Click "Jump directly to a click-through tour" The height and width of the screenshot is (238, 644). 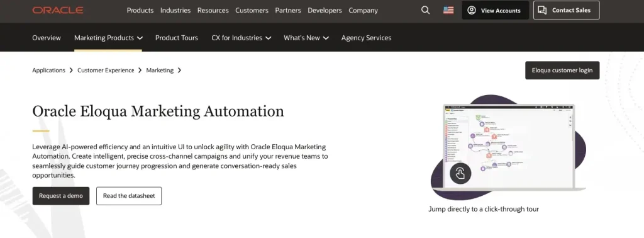[484, 209]
